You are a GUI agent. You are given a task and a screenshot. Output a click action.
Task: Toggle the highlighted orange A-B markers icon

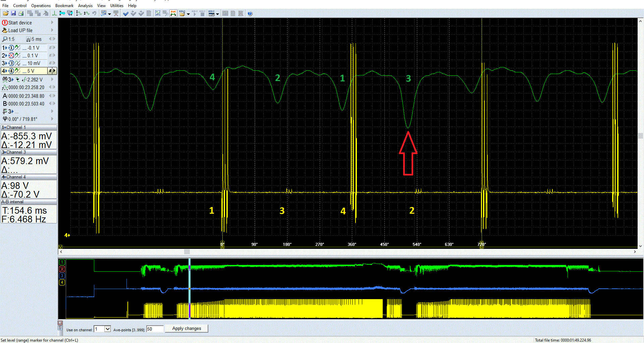(173, 13)
